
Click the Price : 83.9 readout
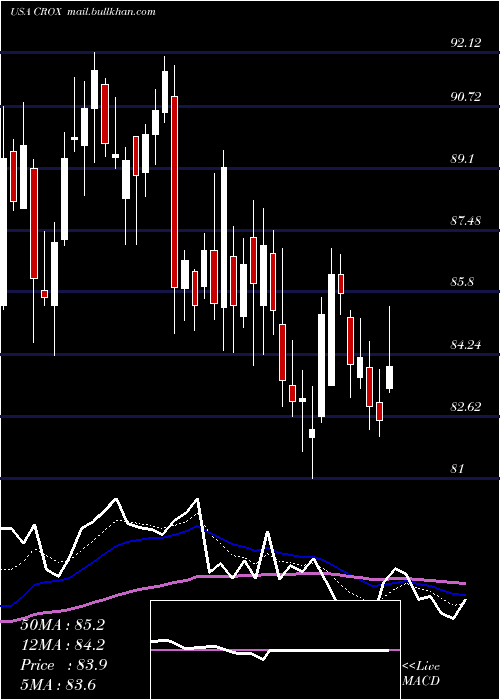[x=63, y=665]
